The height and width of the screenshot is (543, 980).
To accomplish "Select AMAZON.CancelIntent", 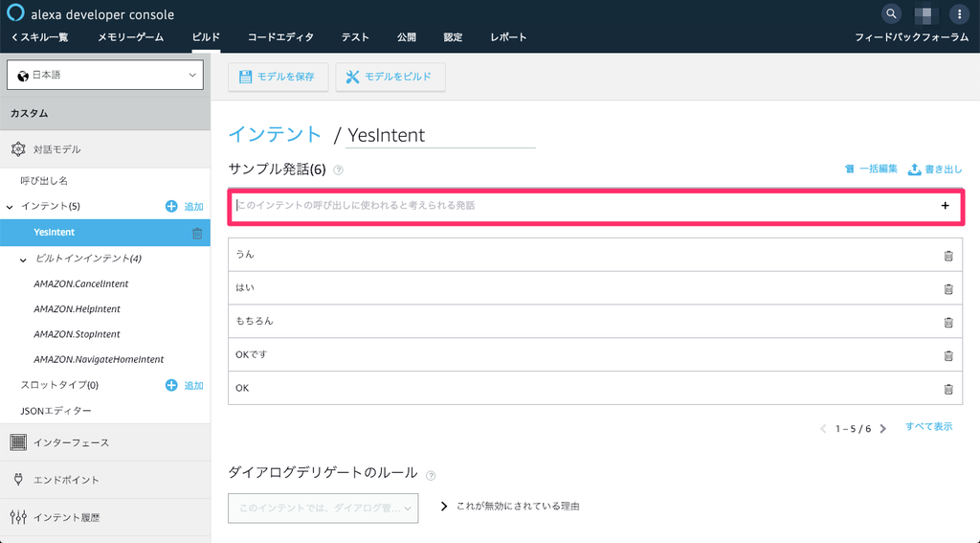I will click(x=81, y=284).
